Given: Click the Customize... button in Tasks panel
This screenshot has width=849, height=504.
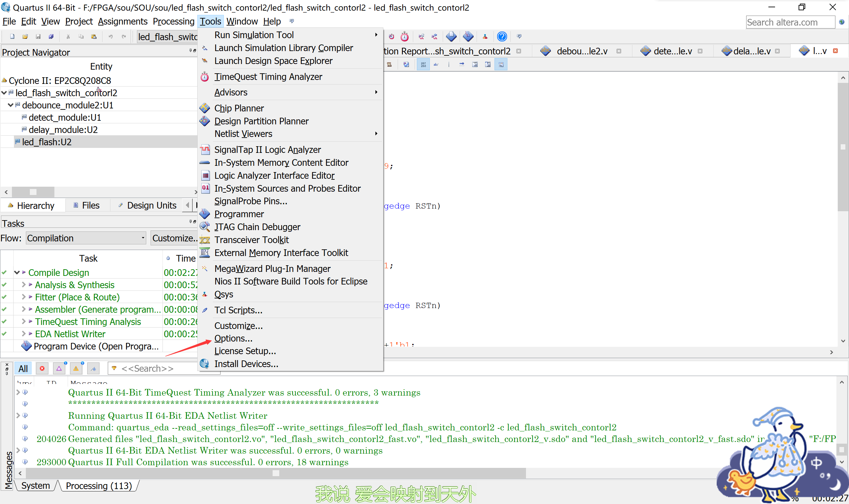Looking at the screenshot, I should [x=174, y=238].
